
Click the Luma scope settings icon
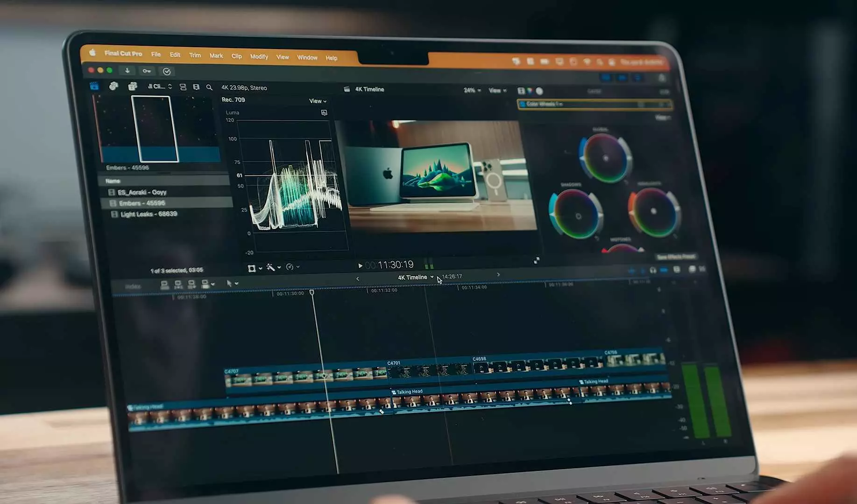coord(324,112)
